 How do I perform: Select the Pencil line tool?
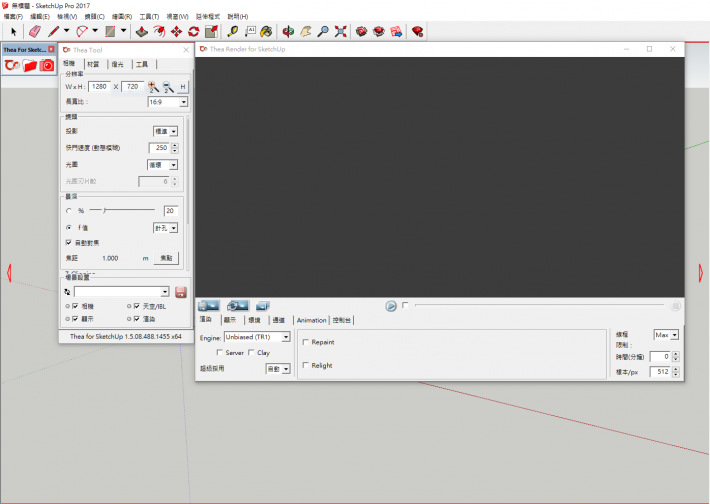[x=53, y=32]
